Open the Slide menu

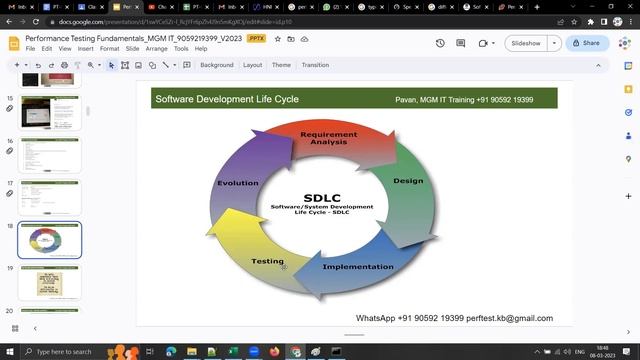[133, 49]
